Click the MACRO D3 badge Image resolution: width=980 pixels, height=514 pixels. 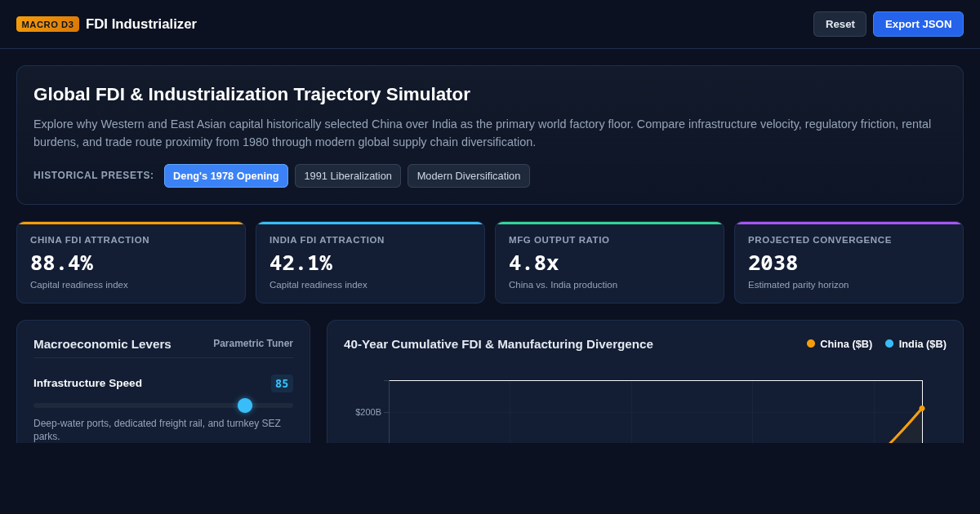coord(47,24)
